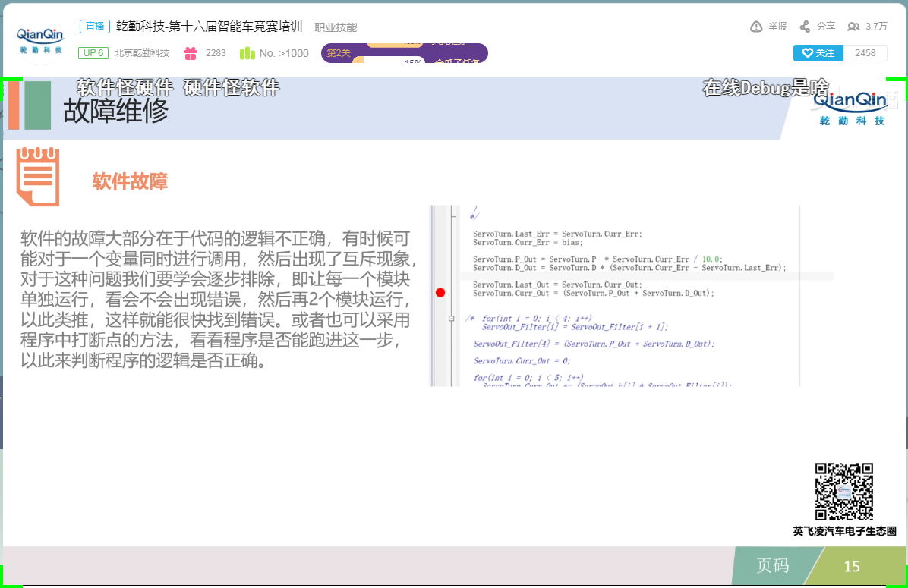Image resolution: width=908 pixels, height=588 pixels.
Task: Click the red breakpoint dot in code
Action: click(x=440, y=293)
